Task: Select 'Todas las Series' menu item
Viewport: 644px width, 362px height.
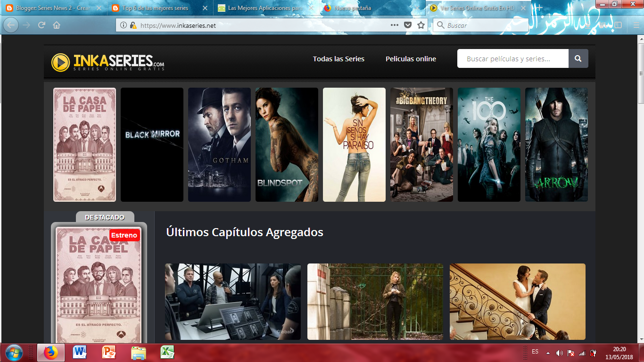Action: 339,58
